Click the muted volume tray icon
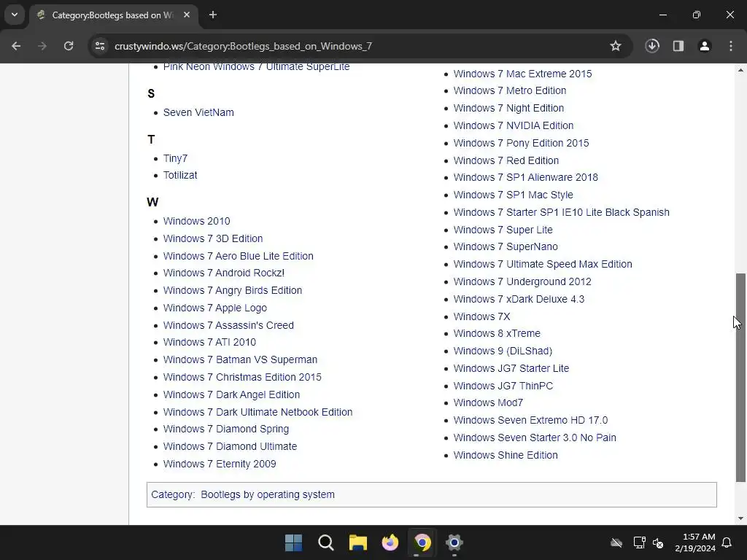The width and height of the screenshot is (747, 560). pos(658,542)
